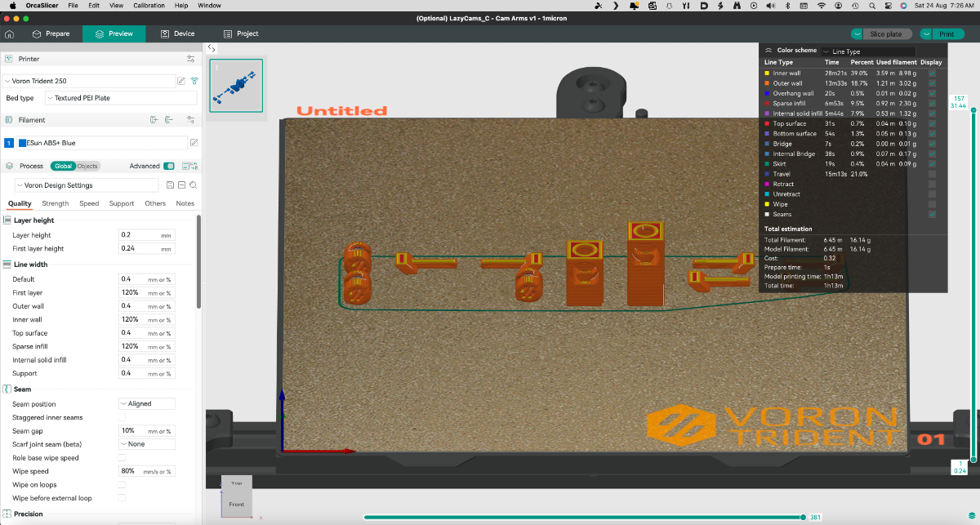Open Spotlight search in menu bar
Viewport: 980px width, 525px height.
pyautogui.click(x=871, y=5)
